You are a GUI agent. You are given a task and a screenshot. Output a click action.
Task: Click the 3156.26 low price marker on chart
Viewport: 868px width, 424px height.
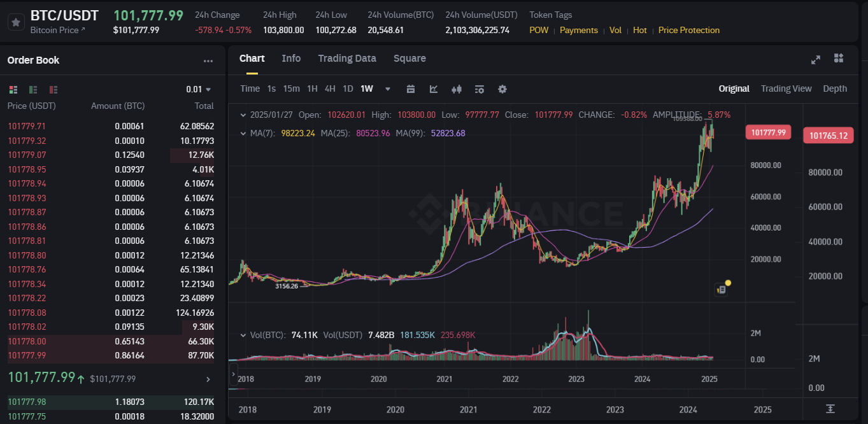[287, 286]
